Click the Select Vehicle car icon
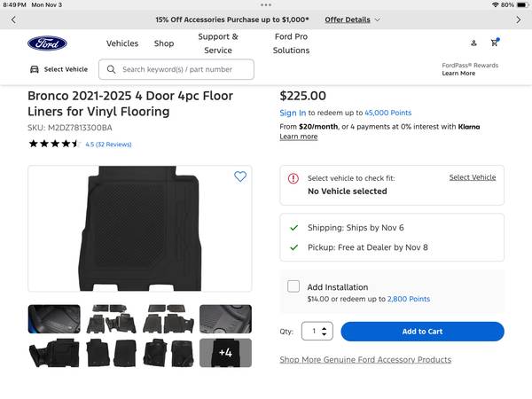Screen dimensions: 532x399 (35, 69)
